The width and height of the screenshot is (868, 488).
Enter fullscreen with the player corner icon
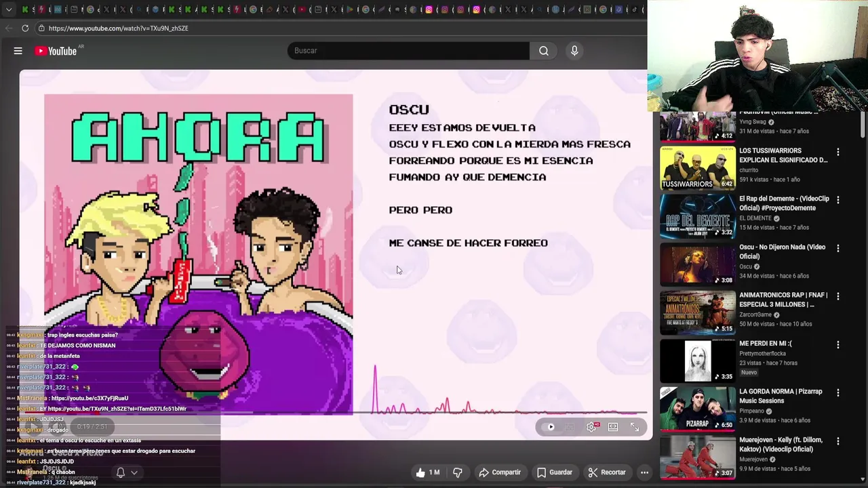(x=635, y=427)
